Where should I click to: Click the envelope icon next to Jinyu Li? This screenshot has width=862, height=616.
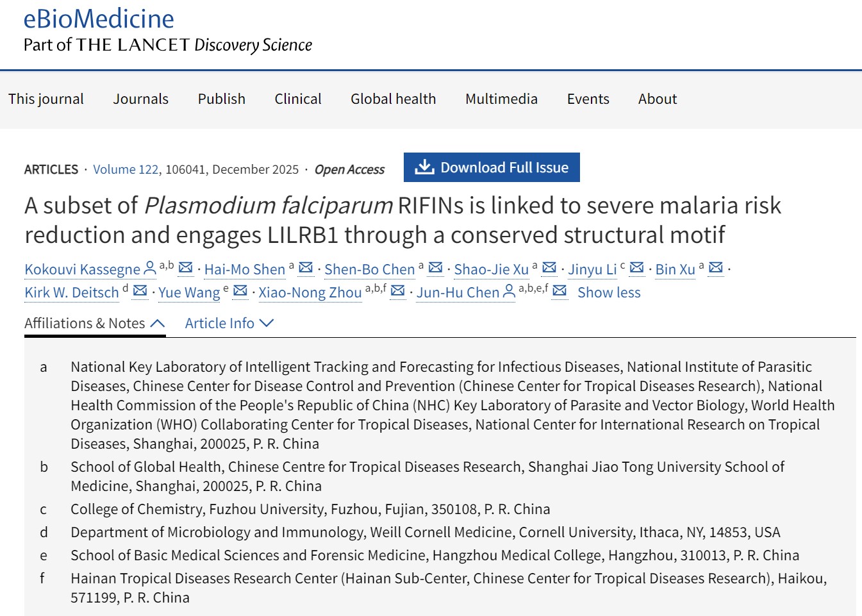pos(636,268)
